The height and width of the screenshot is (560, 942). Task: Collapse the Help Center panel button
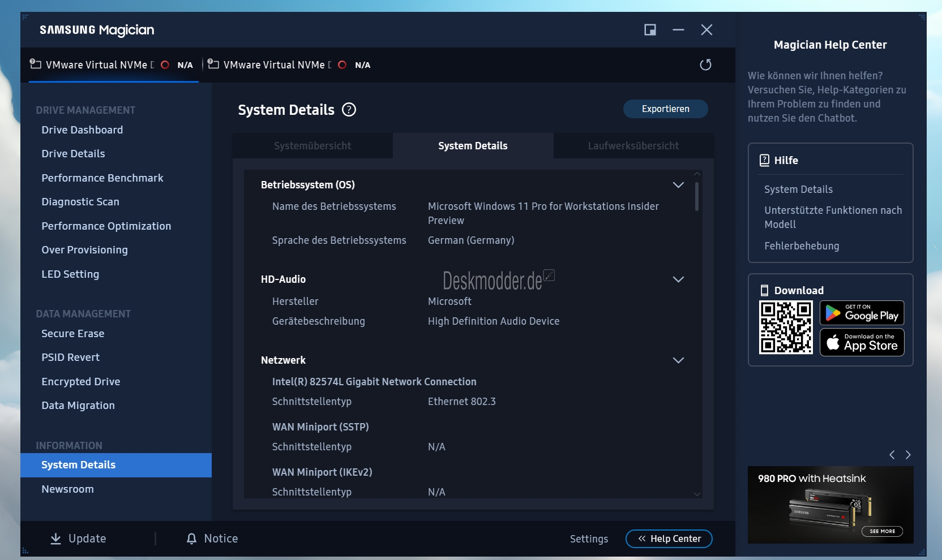click(x=669, y=539)
